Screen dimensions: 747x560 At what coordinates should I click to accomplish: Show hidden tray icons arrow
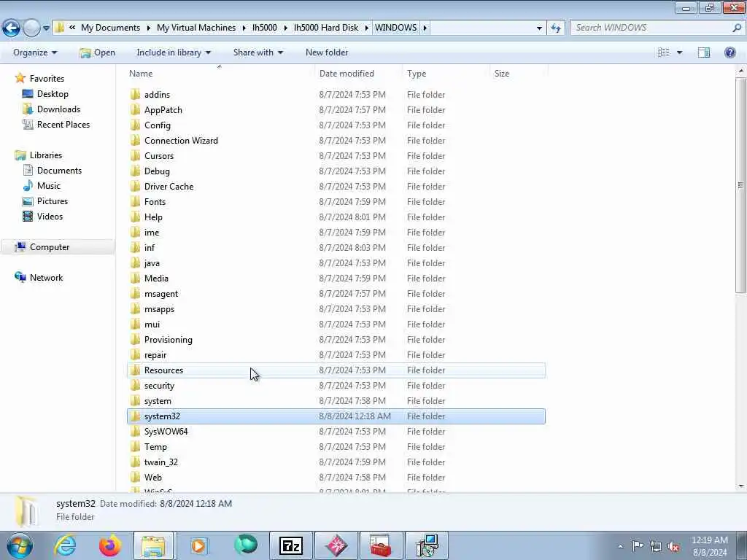[620, 546]
